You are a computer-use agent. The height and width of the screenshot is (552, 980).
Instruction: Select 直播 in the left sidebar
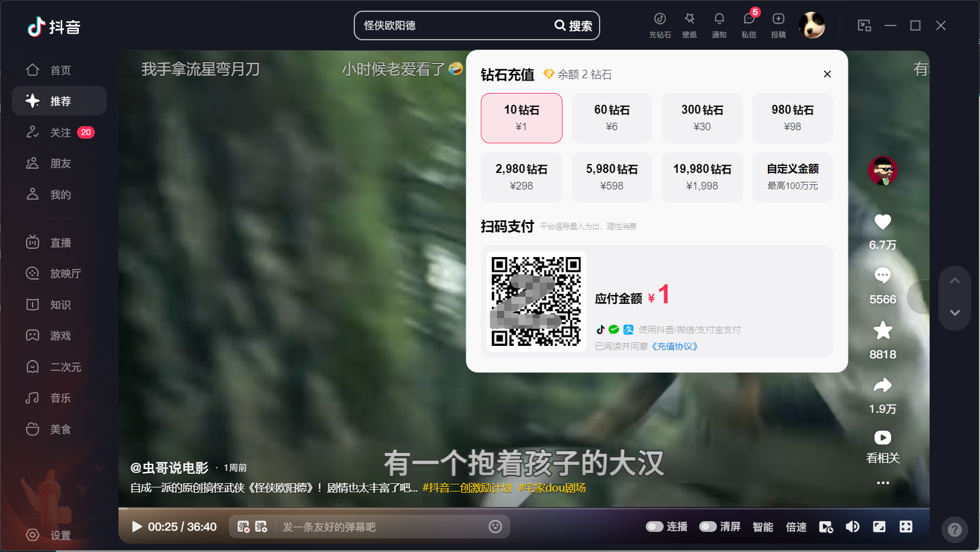pos(59,242)
